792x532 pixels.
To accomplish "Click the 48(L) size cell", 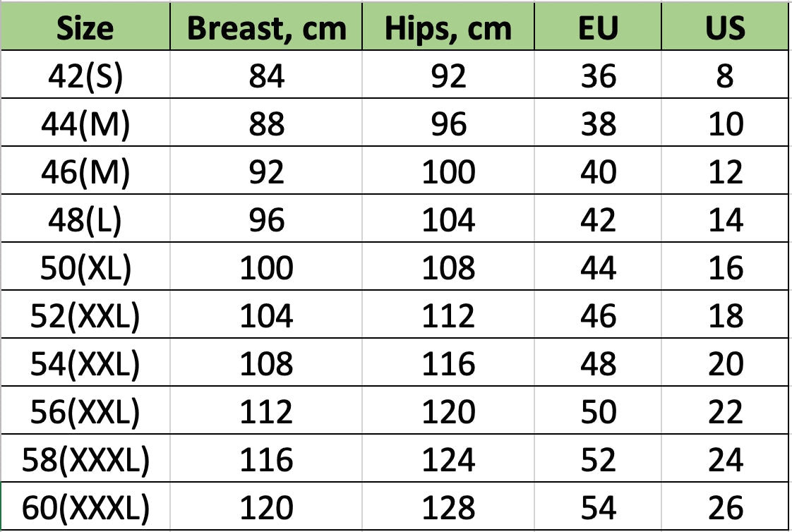I will (x=85, y=219).
